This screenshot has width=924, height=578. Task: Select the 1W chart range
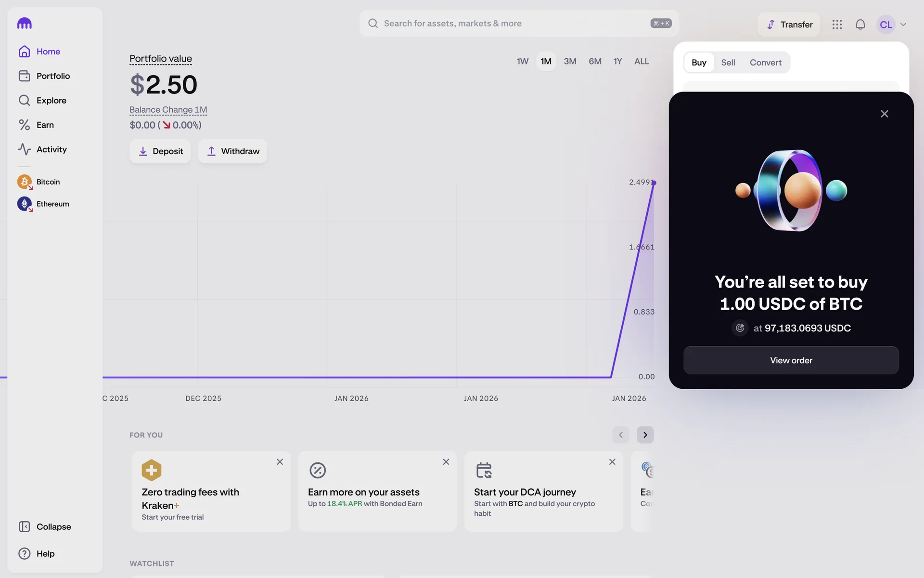523,62
